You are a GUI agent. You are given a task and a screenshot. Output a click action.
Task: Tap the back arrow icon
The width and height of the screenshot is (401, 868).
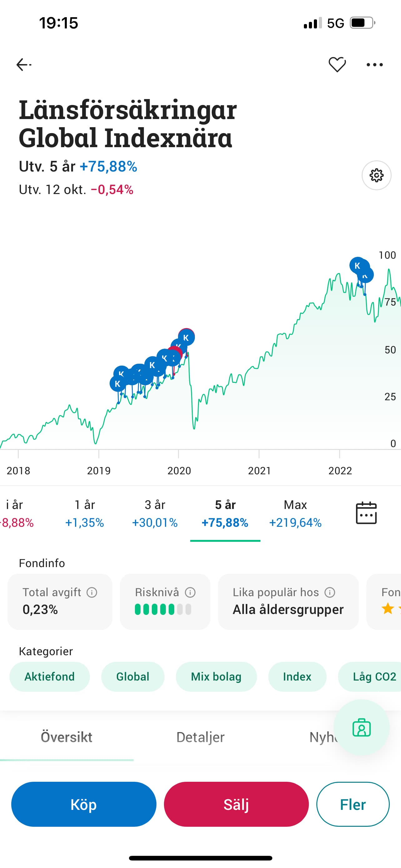tap(23, 64)
